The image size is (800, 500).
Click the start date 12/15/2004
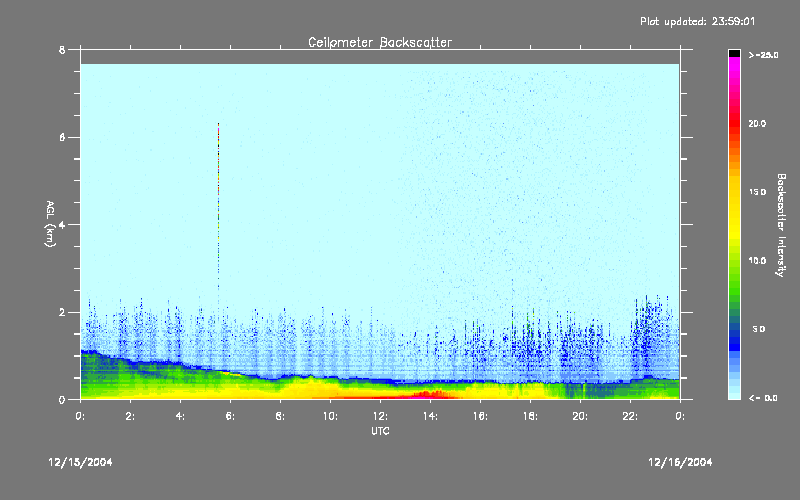click(x=80, y=462)
